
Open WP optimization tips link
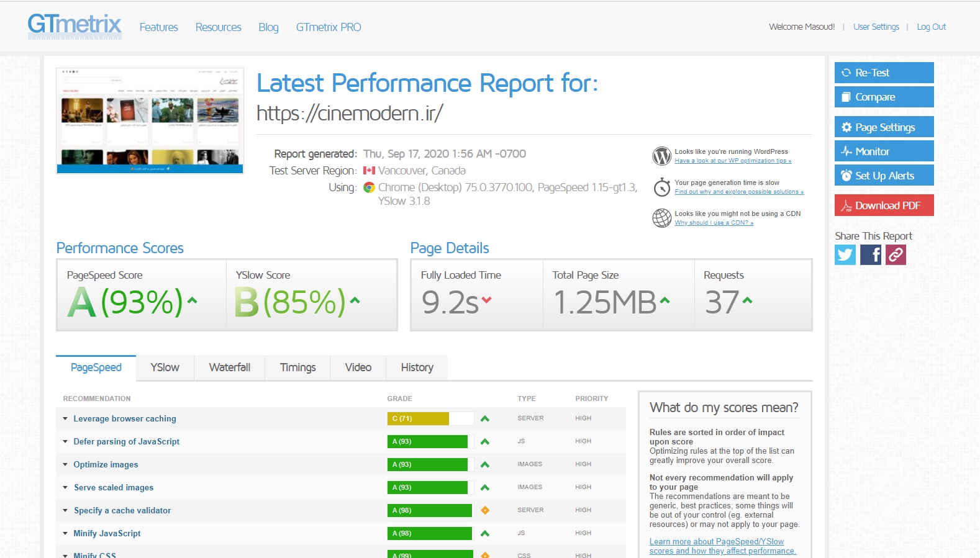733,161
